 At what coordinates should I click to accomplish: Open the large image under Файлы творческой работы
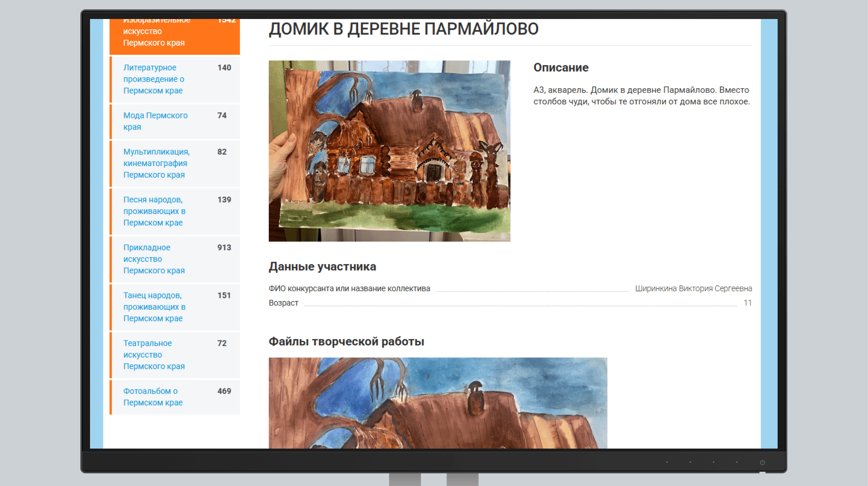click(438, 402)
